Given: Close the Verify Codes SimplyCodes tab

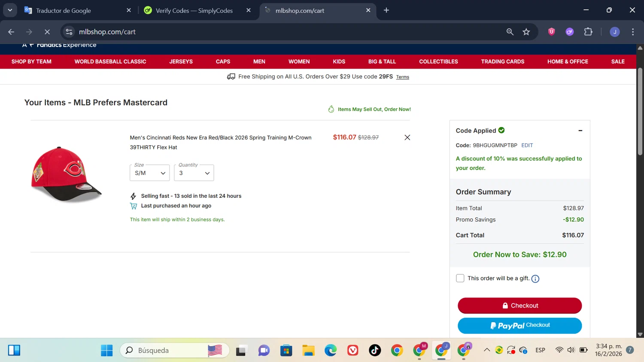Looking at the screenshot, I should pyautogui.click(x=249, y=10).
